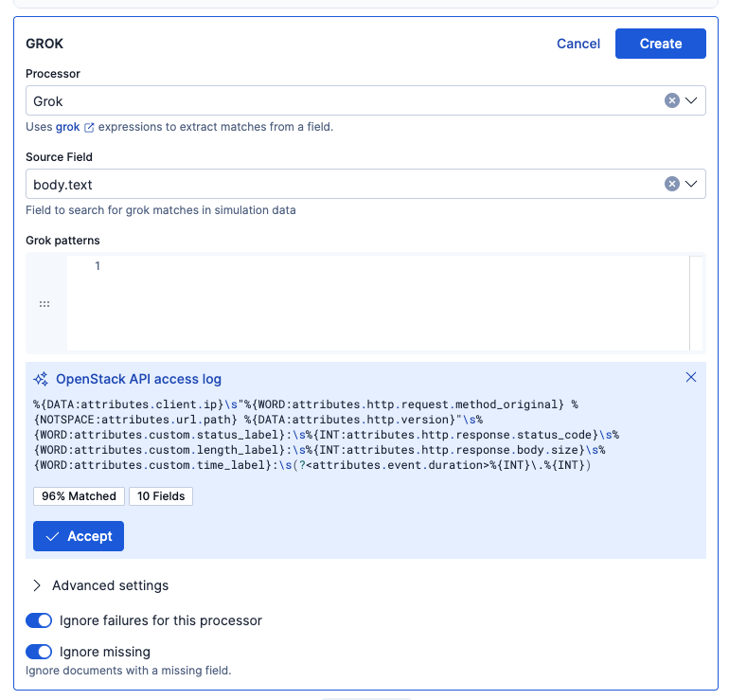
Task: Grab the grok pattern drag handle
Action: point(44,304)
